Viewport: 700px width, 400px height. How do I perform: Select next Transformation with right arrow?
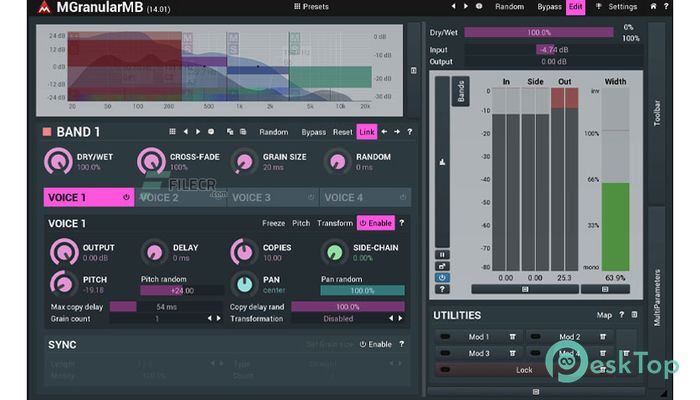click(x=400, y=318)
